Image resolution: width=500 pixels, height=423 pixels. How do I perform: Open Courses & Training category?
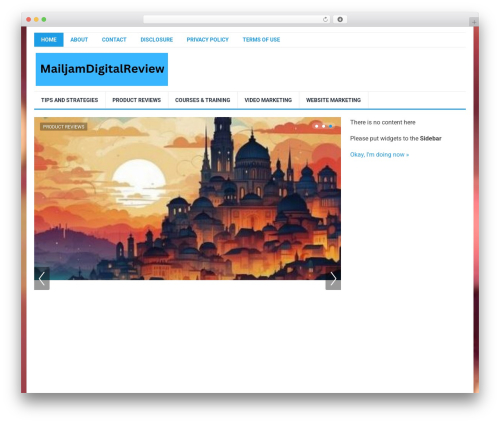203,100
